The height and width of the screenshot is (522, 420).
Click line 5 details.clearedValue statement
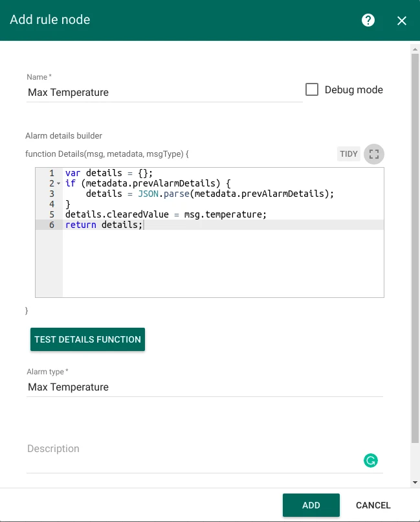point(166,214)
